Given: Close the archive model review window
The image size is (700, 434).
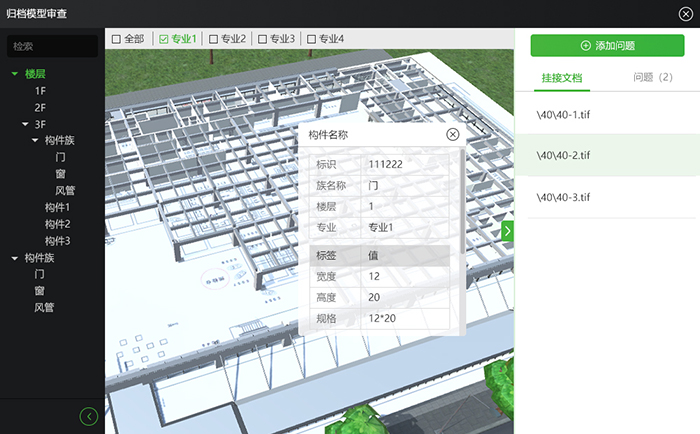Looking at the screenshot, I should tap(685, 14).
